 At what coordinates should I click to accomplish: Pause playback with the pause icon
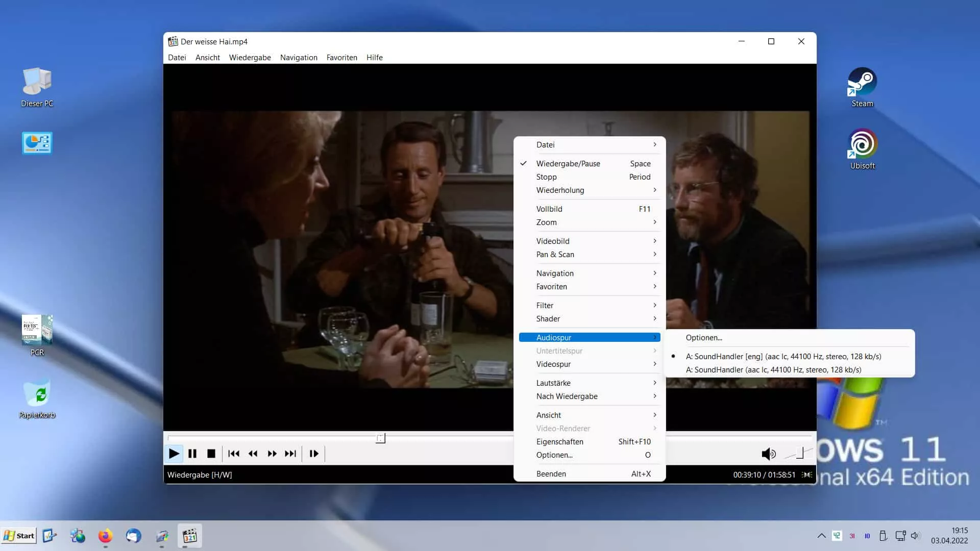(x=192, y=453)
